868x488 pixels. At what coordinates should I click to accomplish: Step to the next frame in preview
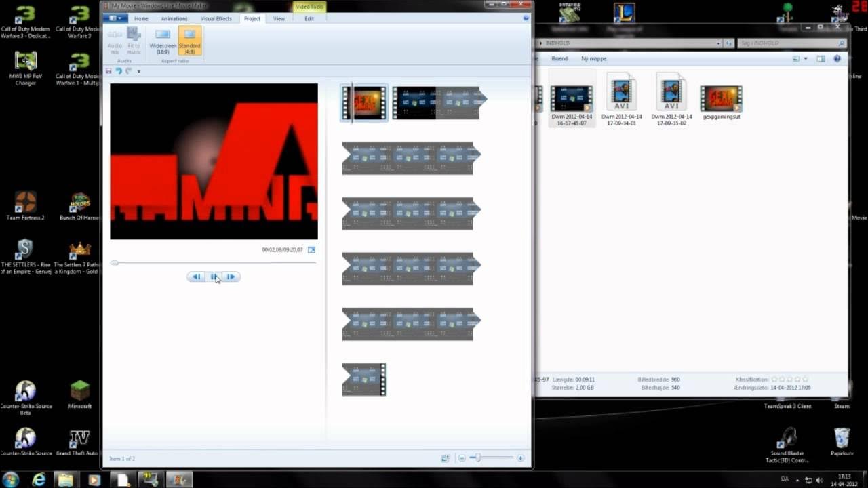pos(231,277)
